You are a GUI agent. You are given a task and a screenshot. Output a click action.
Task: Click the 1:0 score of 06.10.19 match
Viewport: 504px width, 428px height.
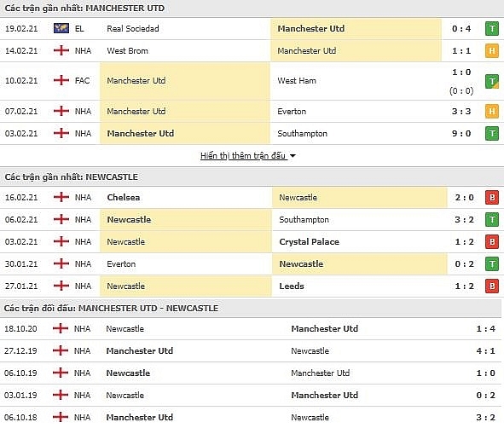486,373
